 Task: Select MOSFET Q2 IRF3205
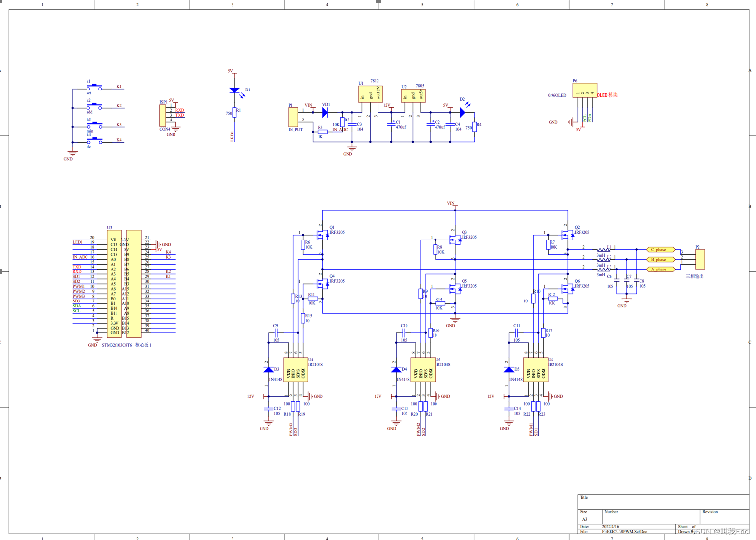coord(568,235)
